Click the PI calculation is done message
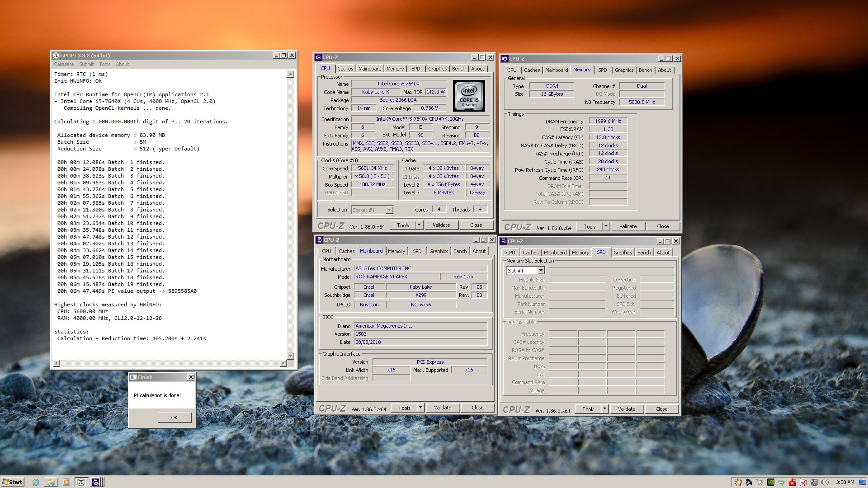Screen dimensions: 868x488 click(157, 395)
